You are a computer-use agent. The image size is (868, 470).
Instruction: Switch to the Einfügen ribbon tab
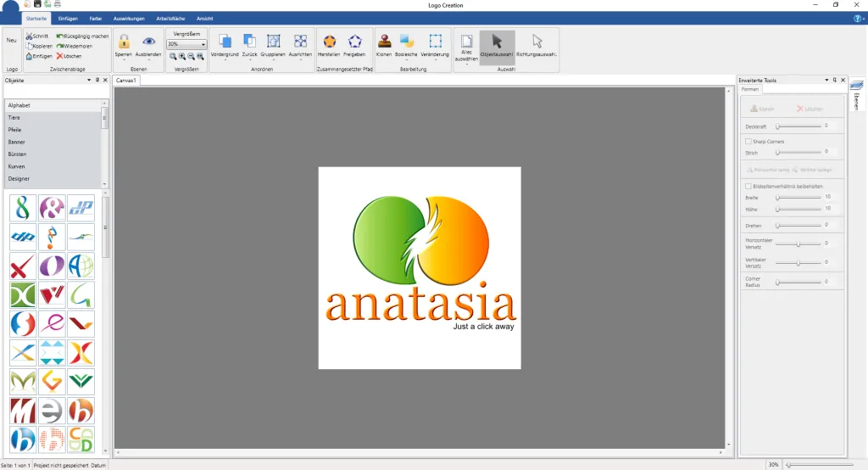(x=68, y=19)
